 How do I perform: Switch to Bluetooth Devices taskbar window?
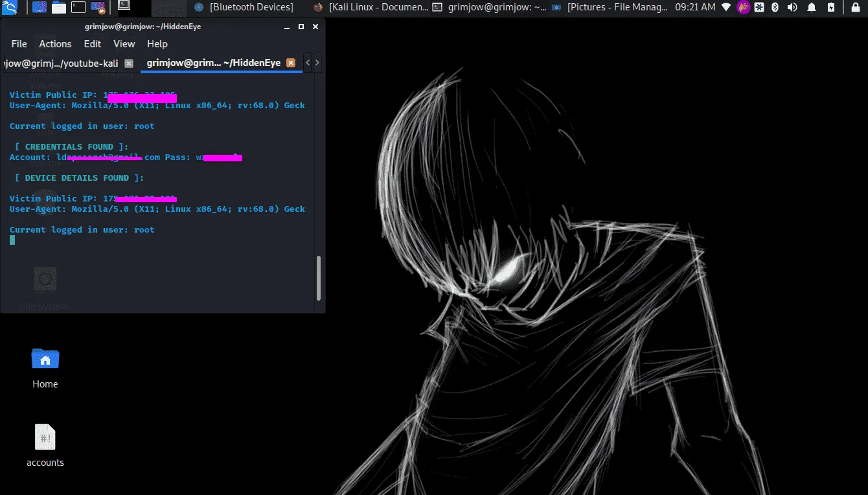tap(245, 8)
